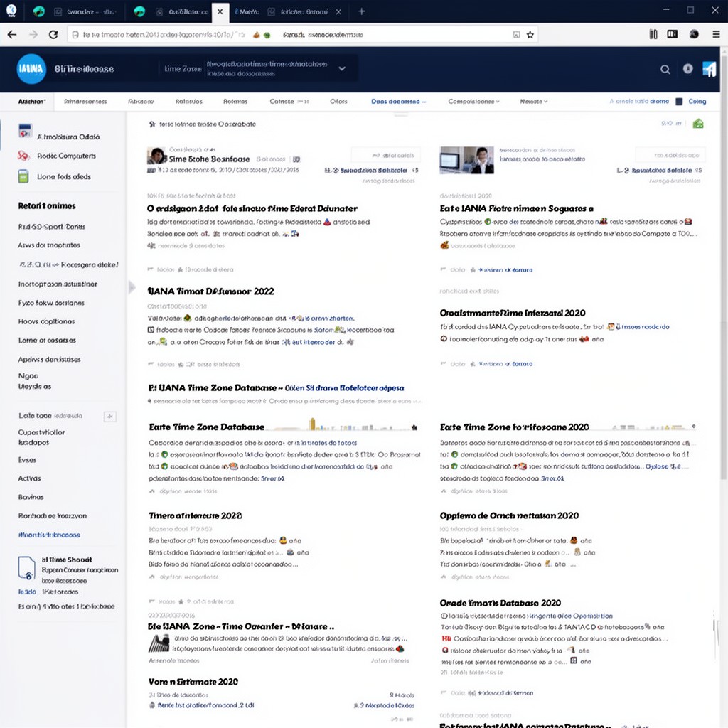Reload the page with the refresh icon
This screenshot has height=728, width=728.
click(53, 34)
